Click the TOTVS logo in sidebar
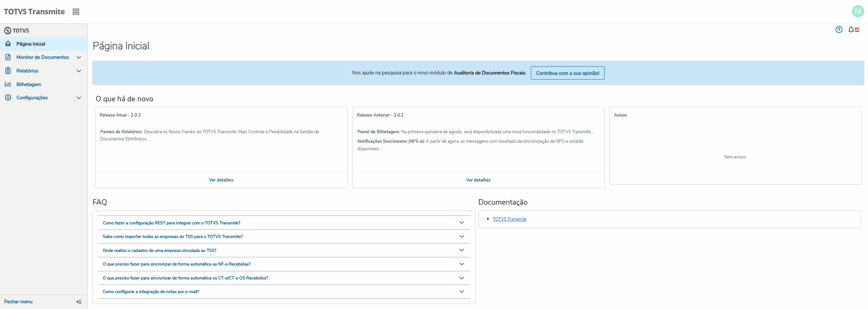The image size is (868, 309). 17,31
